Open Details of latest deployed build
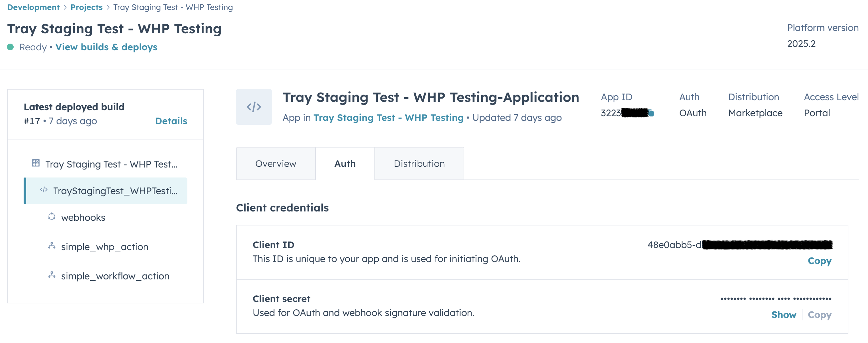This screenshot has width=868, height=343. [x=171, y=121]
